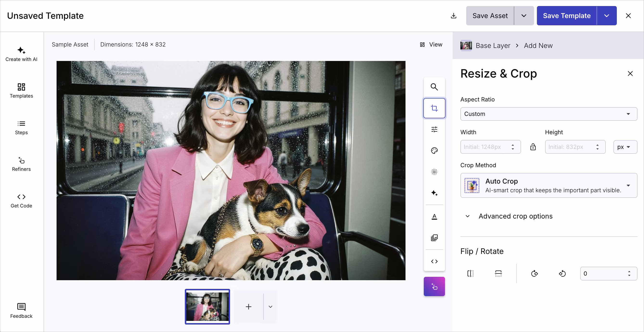Click the Save Template button
Viewport: 644px width, 332px height.
point(567,16)
